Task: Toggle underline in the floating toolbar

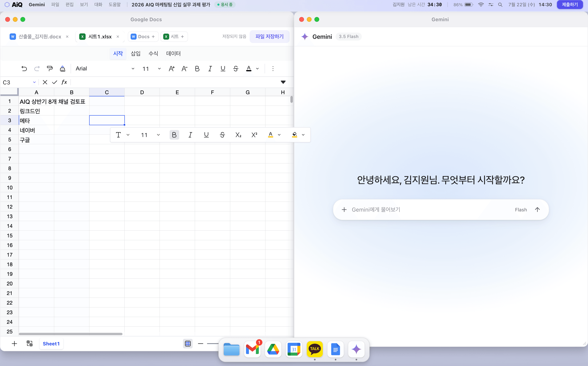Action: [206, 135]
